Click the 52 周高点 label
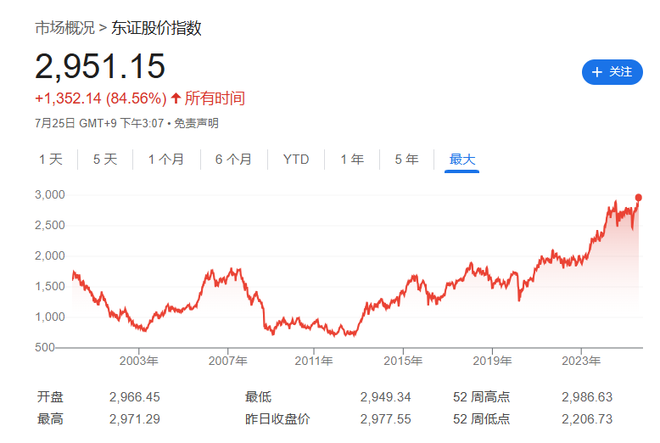This screenshot has width=660, height=443. pos(482,397)
